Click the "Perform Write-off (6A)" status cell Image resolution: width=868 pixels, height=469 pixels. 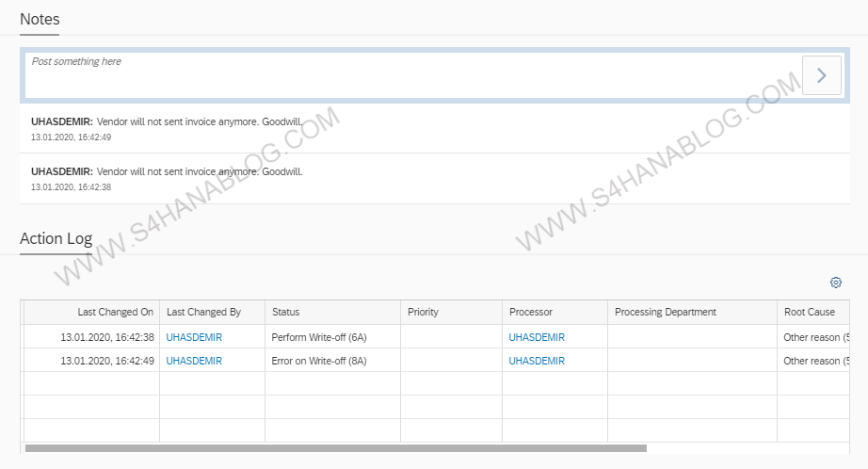[x=318, y=337]
